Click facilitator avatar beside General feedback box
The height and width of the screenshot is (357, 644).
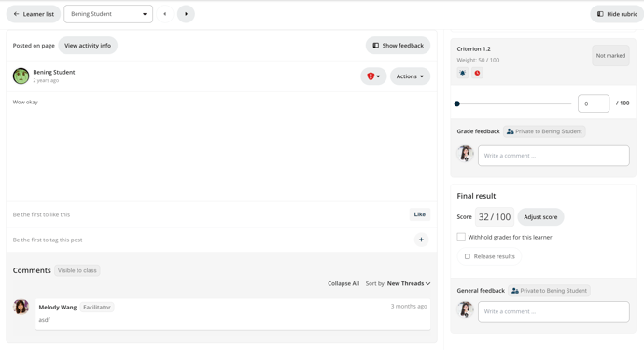click(x=466, y=309)
